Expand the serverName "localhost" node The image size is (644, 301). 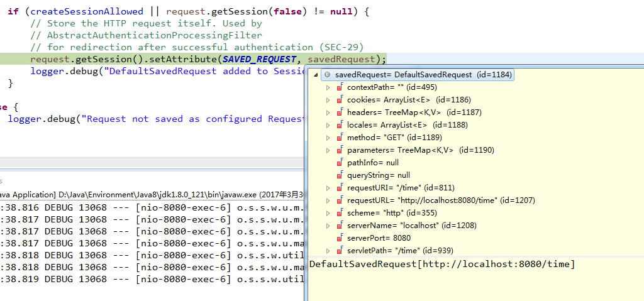(x=328, y=226)
